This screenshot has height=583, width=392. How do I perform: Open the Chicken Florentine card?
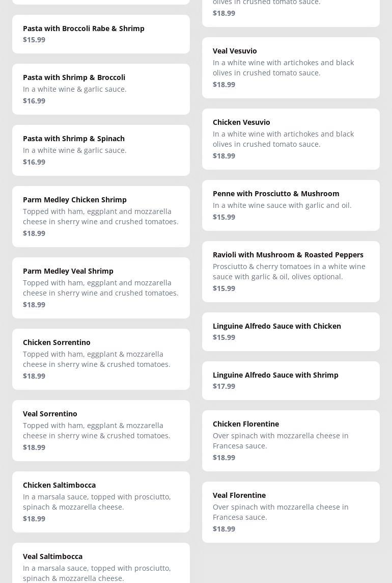pyautogui.click(x=291, y=440)
